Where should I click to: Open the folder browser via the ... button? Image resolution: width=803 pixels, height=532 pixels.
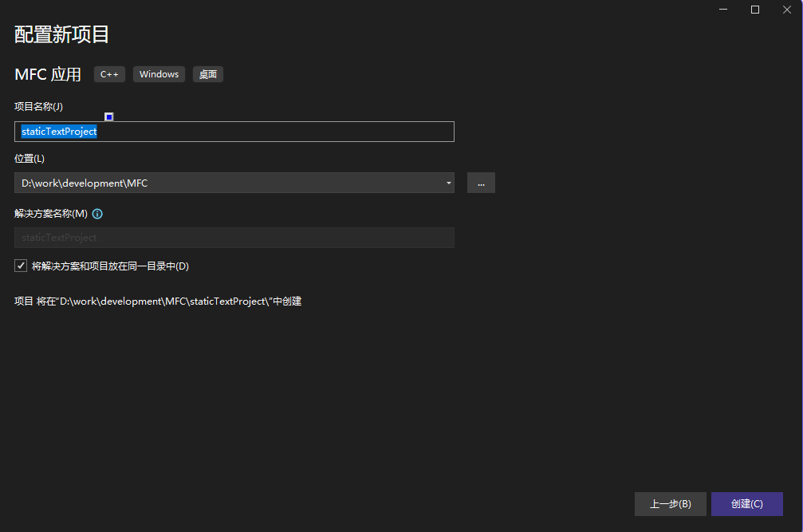coord(481,183)
